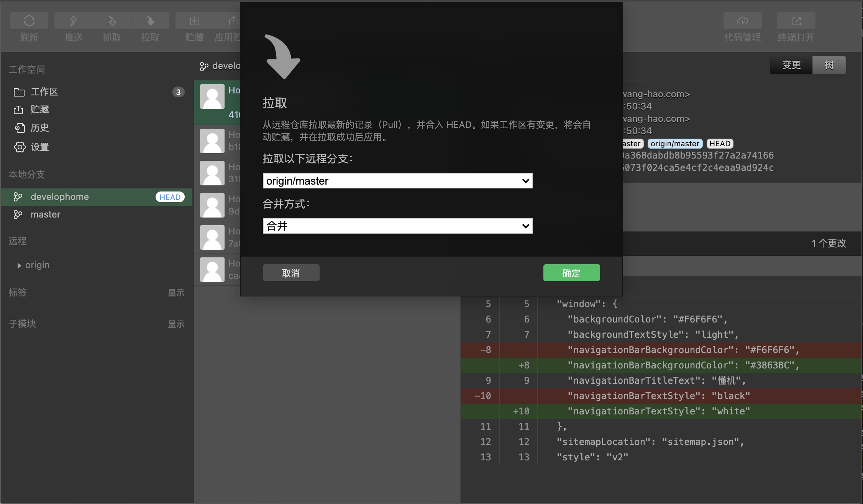Click the 确定 confirm button
This screenshot has width=863, height=504.
571,273
